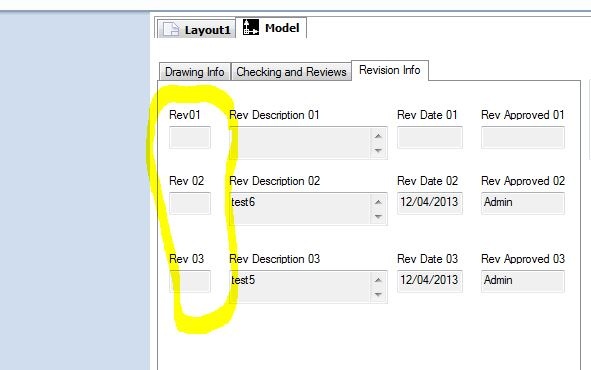591x370 pixels.
Task: Click the Rev 02 input field
Action: [x=190, y=203]
